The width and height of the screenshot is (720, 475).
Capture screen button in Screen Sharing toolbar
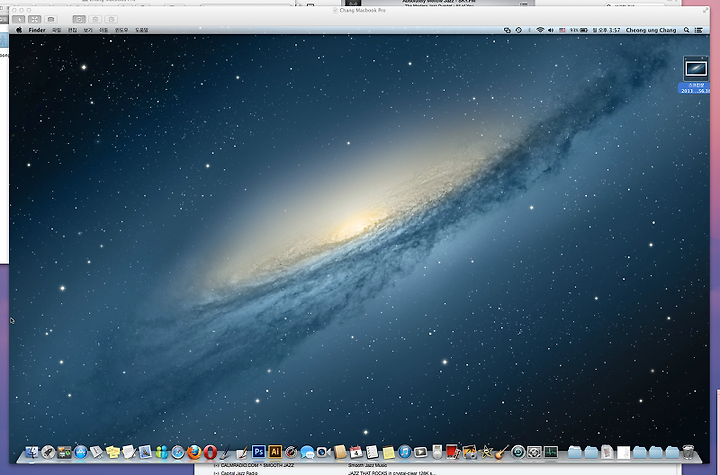point(51,19)
